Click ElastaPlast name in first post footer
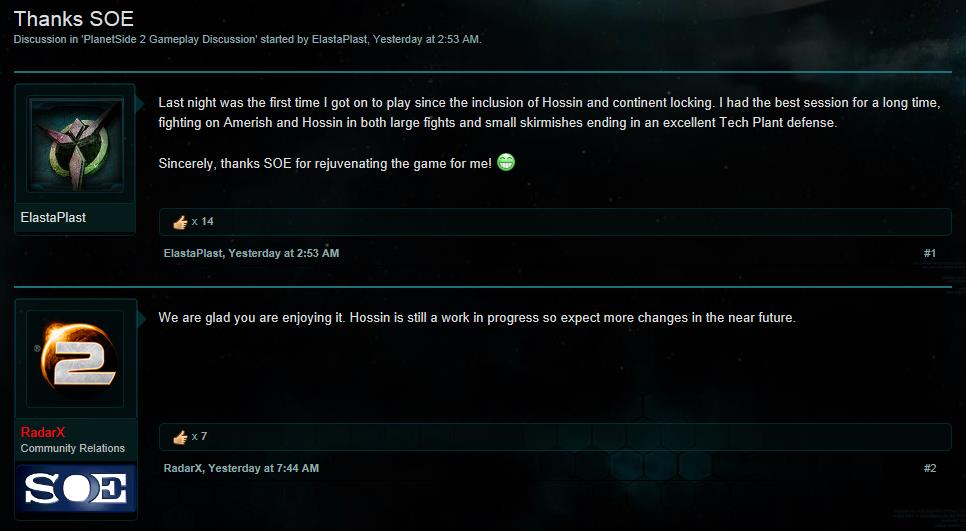Viewport: 966px width, 531px height. pyautogui.click(x=193, y=253)
